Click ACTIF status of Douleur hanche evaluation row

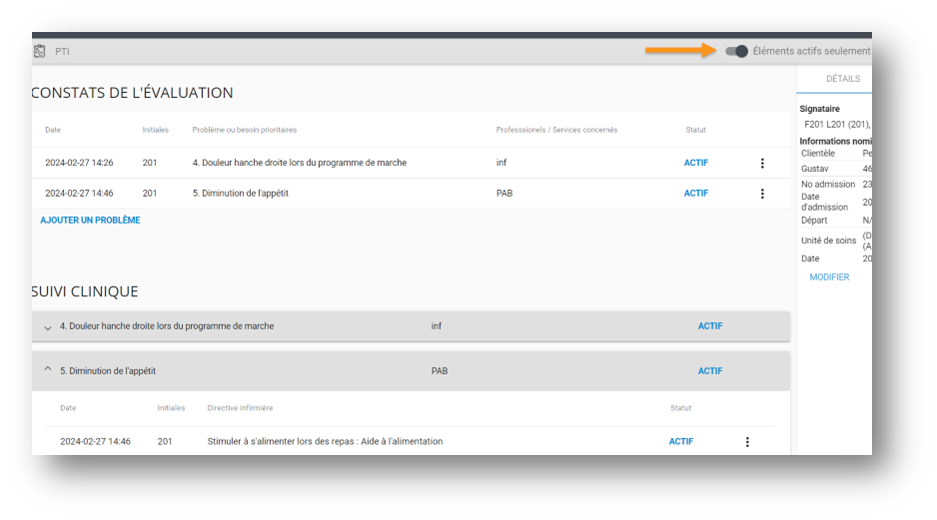coord(696,163)
